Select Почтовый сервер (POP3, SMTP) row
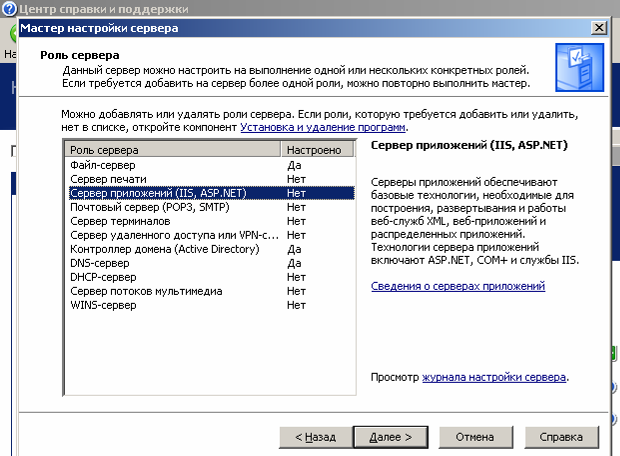Image resolution: width=620 pixels, height=456 pixels. point(212,207)
